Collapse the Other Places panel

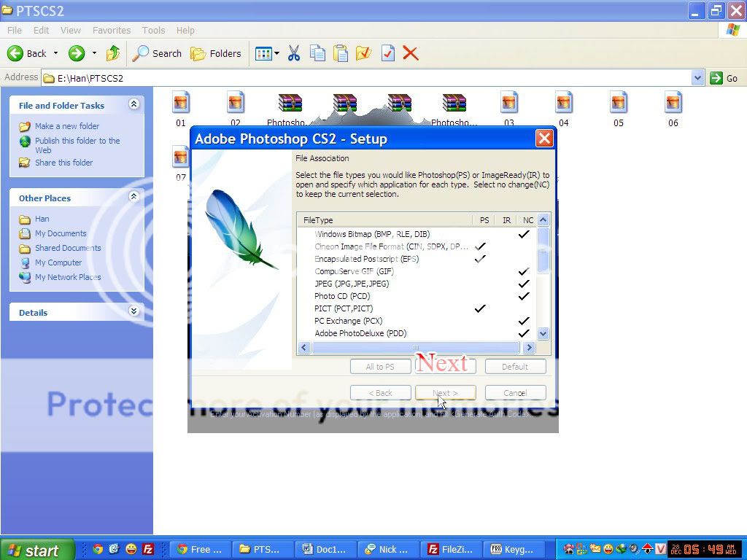tap(134, 197)
